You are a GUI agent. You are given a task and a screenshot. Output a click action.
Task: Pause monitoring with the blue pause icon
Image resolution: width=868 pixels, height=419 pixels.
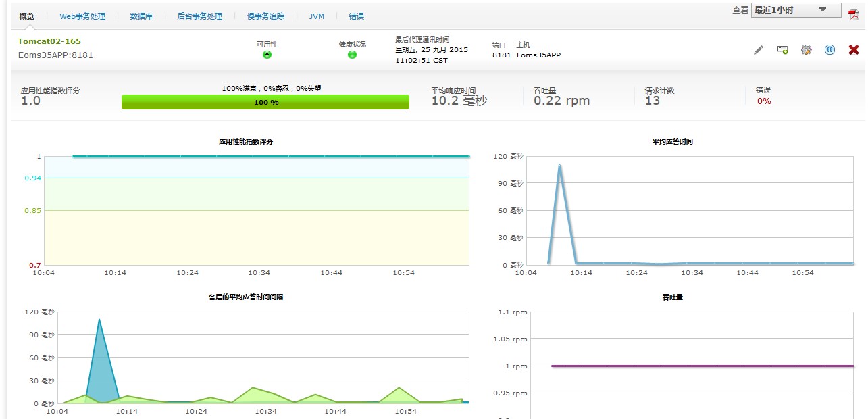tap(829, 50)
